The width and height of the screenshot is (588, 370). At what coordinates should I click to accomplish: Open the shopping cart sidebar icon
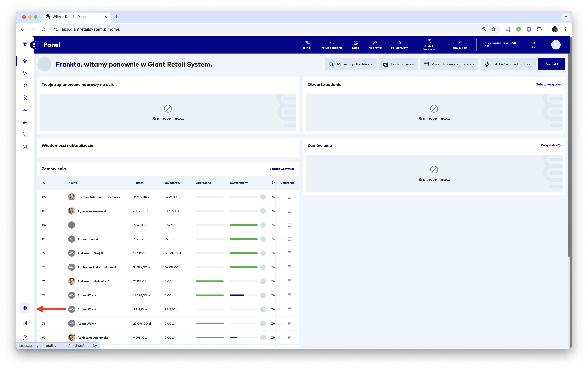(x=25, y=73)
